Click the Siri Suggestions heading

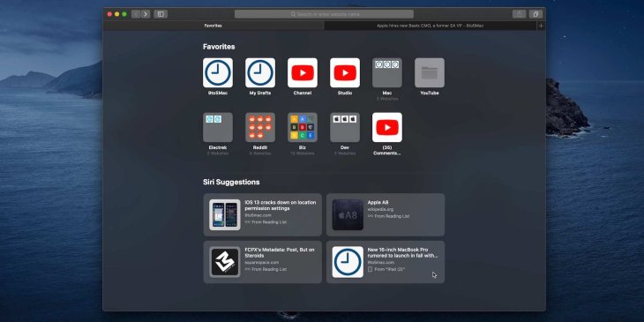click(x=231, y=182)
